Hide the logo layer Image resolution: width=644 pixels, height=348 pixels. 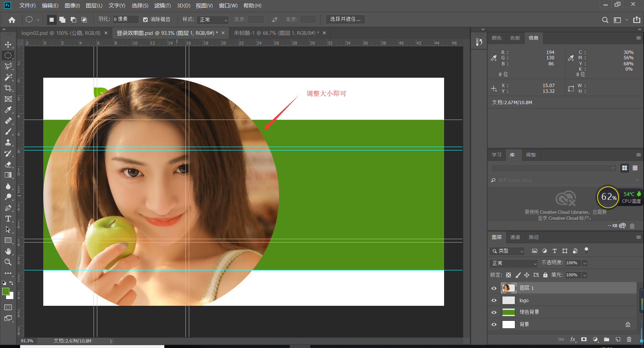pyautogui.click(x=494, y=300)
